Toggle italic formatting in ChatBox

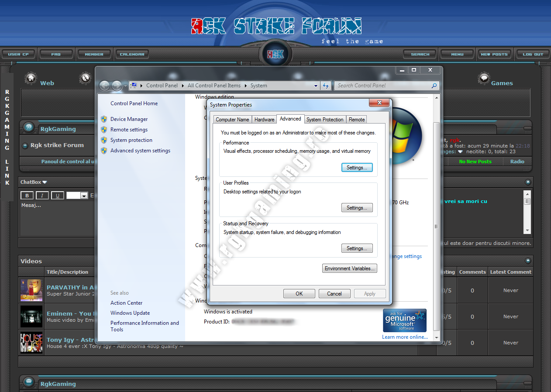(x=42, y=196)
